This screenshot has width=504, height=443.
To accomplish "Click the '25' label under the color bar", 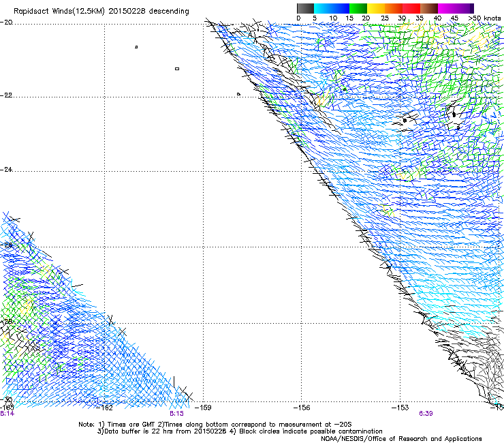I will [x=385, y=18].
